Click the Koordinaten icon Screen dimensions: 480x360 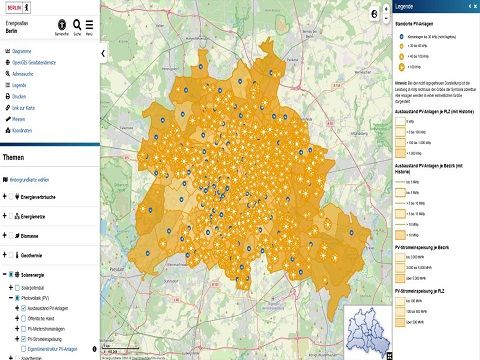point(8,130)
